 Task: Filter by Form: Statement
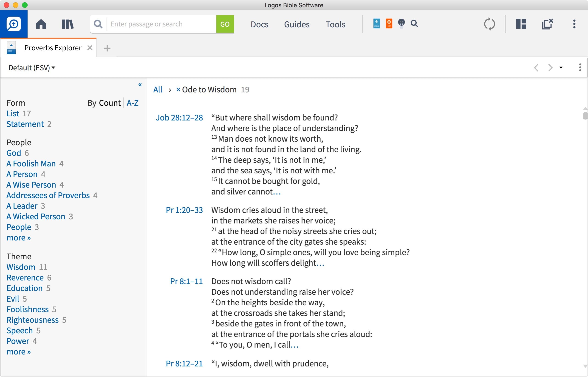pos(25,124)
